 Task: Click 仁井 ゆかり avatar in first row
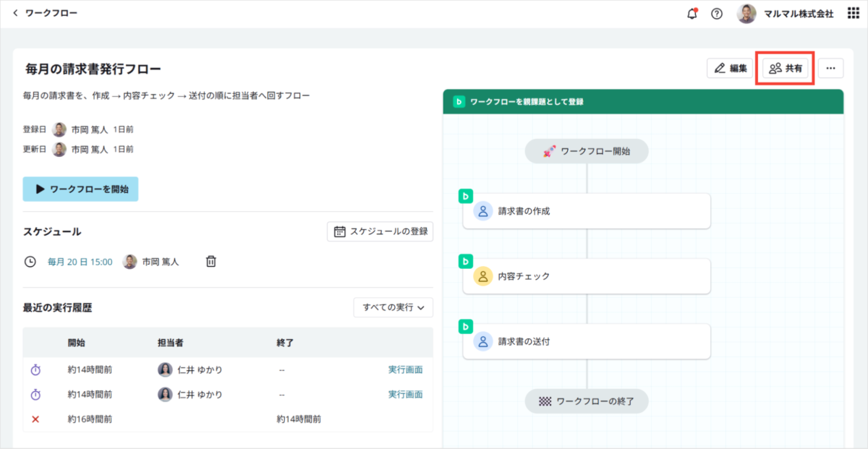coord(166,369)
